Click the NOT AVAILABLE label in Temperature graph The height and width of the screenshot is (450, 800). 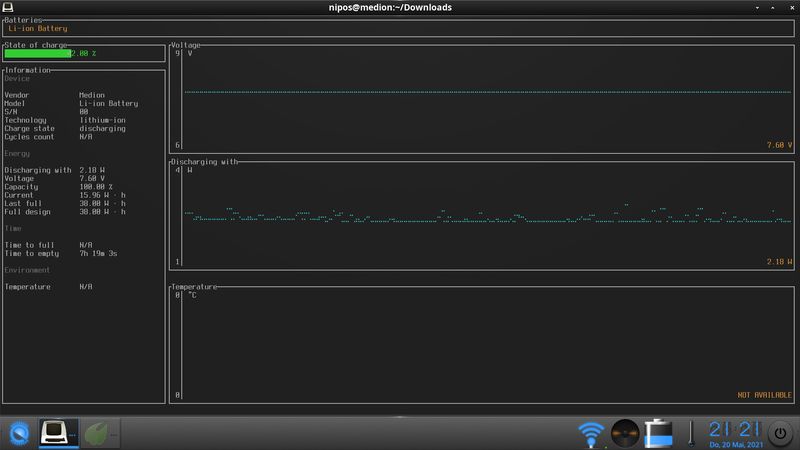(x=764, y=395)
